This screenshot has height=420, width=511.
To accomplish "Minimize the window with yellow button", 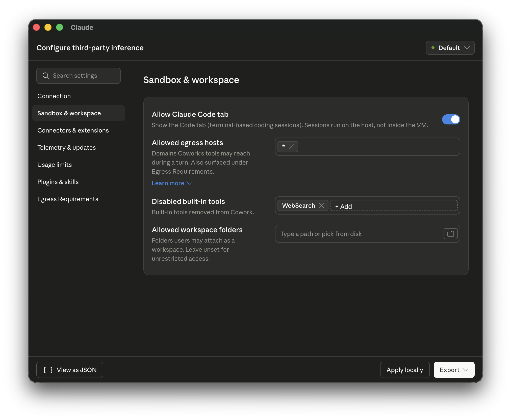I will [x=48, y=27].
